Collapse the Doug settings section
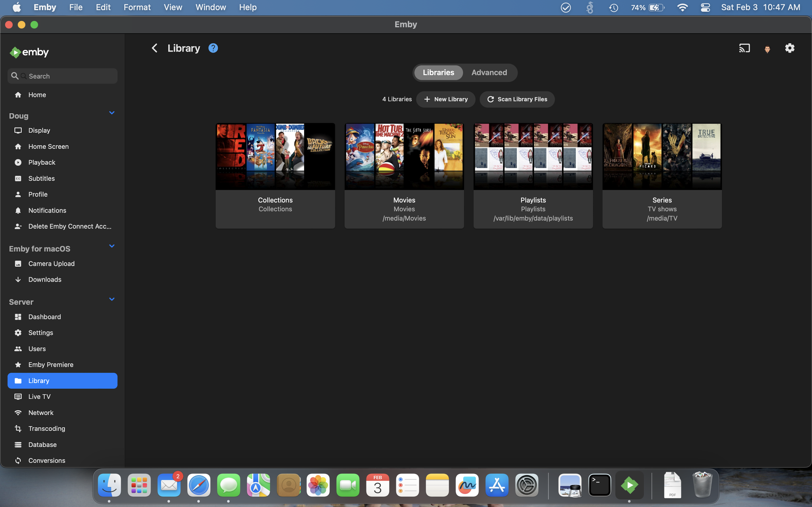 point(112,113)
